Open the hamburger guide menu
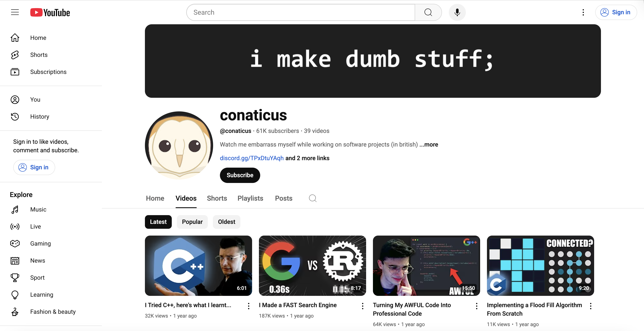Image resolution: width=644 pixels, height=331 pixels. (15, 12)
